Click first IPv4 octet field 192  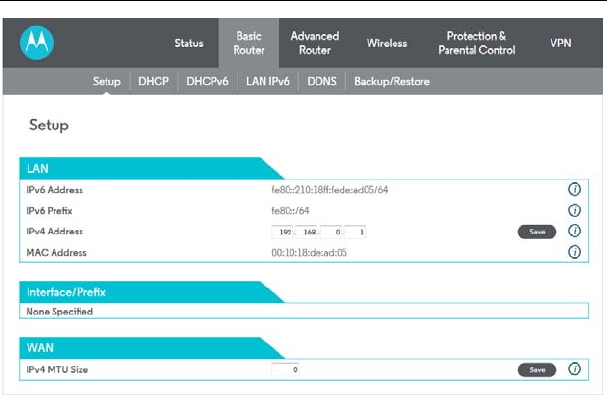tap(283, 232)
